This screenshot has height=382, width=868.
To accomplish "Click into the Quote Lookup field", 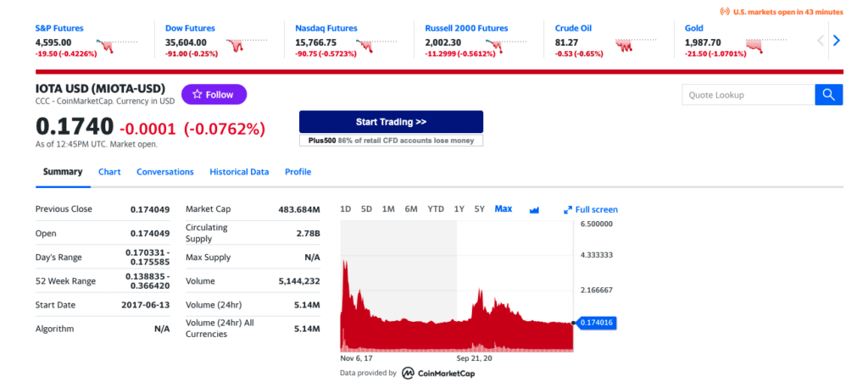I will [748, 95].
